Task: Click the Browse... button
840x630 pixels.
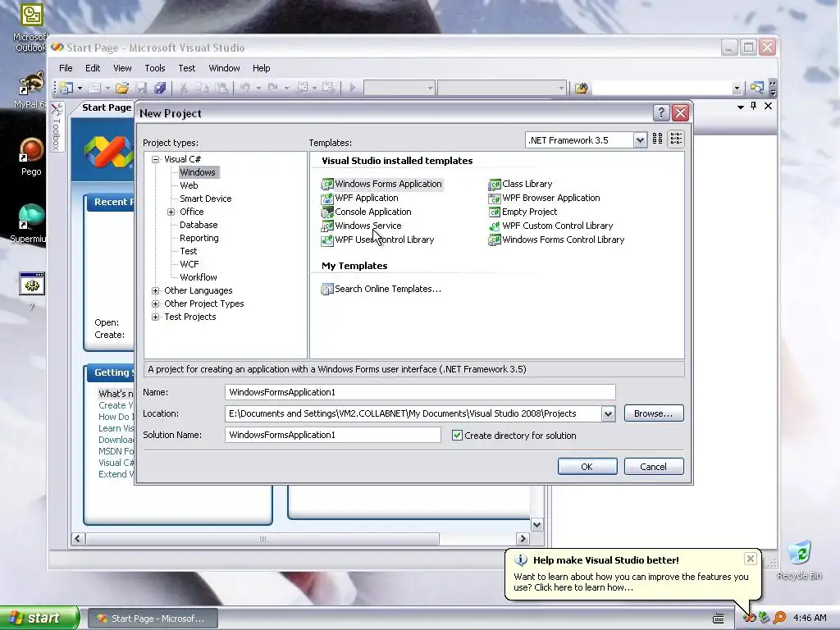Action: (654, 413)
